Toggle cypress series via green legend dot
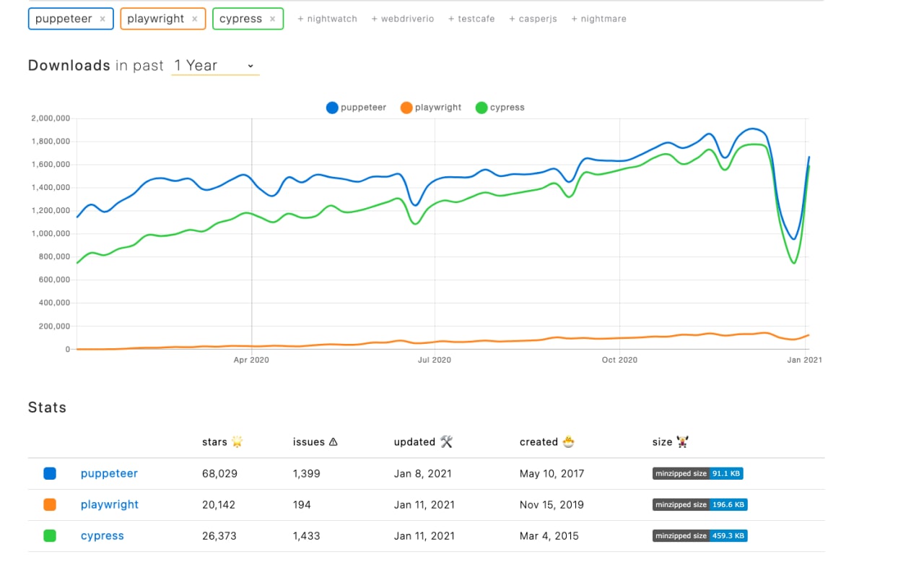This screenshot has height=570, width=924. (481, 108)
